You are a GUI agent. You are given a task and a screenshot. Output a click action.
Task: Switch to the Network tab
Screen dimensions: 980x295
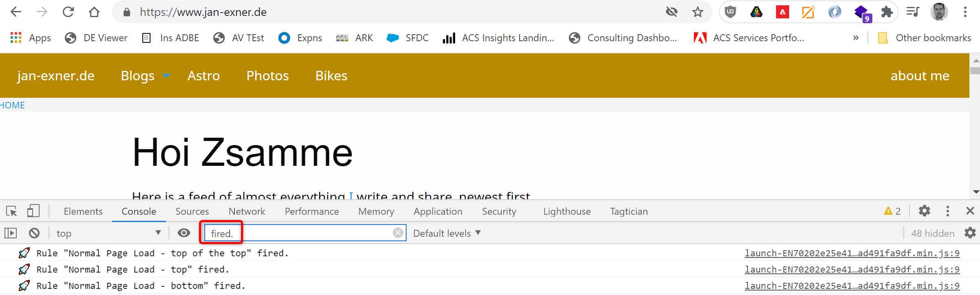(246, 211)
